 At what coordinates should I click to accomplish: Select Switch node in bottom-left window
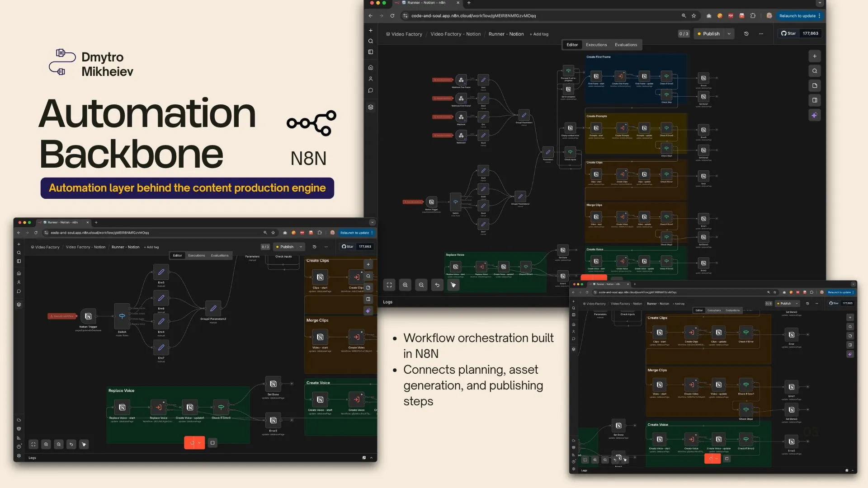(x=122, y=316)
